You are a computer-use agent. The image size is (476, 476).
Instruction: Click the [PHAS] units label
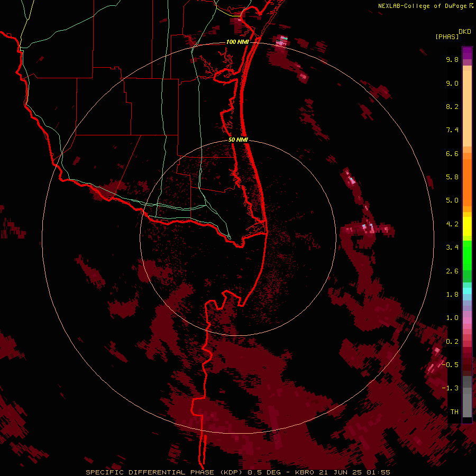tap(447, 36)
